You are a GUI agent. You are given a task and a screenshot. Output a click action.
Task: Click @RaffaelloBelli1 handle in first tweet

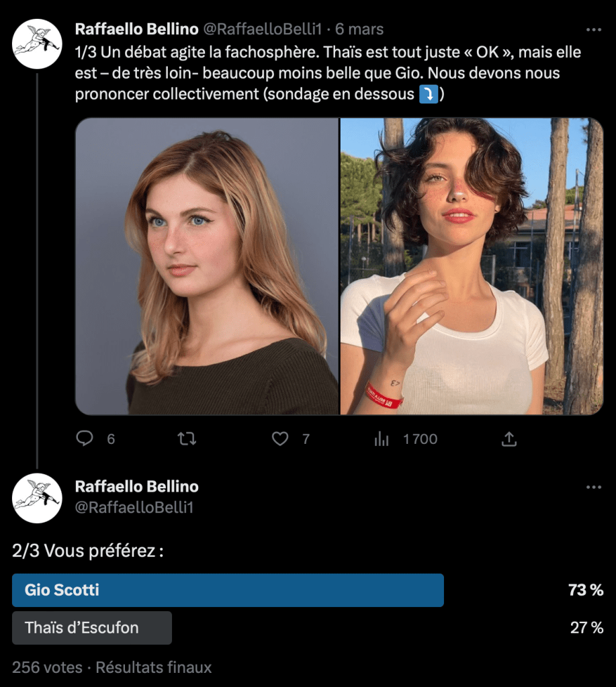263,30
